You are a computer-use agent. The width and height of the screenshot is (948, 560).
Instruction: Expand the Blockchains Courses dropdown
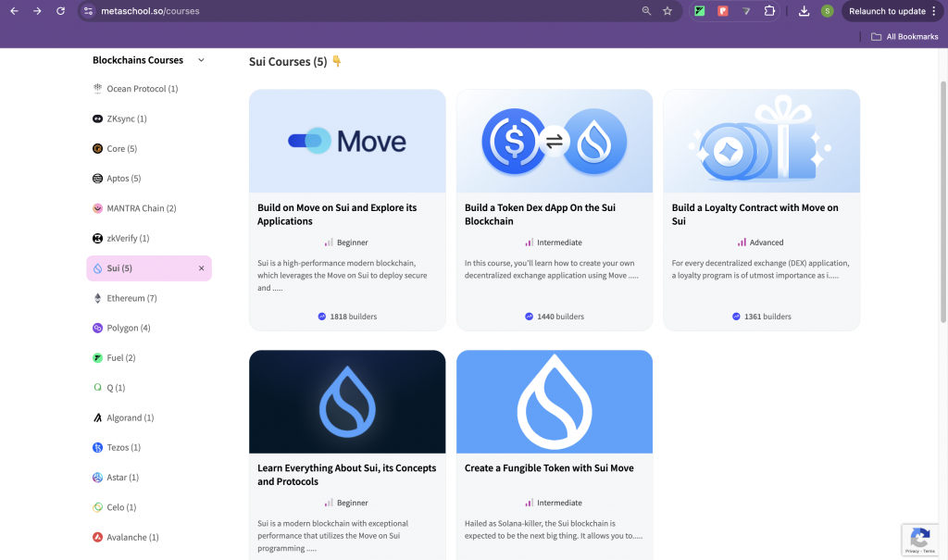(x=202, y=59)
